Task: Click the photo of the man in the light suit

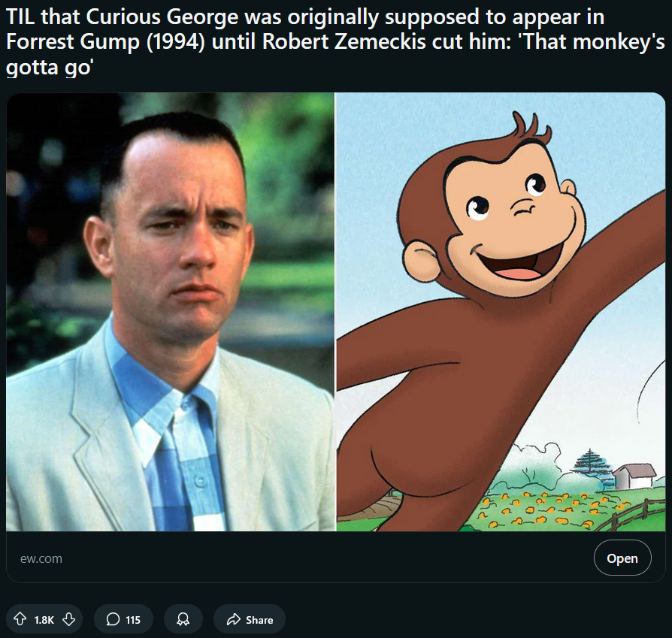Action: (170, 312)
